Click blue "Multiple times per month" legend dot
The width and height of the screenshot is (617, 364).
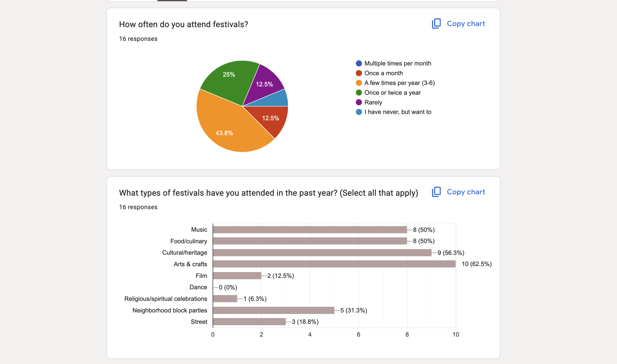[x=359, y=64]
